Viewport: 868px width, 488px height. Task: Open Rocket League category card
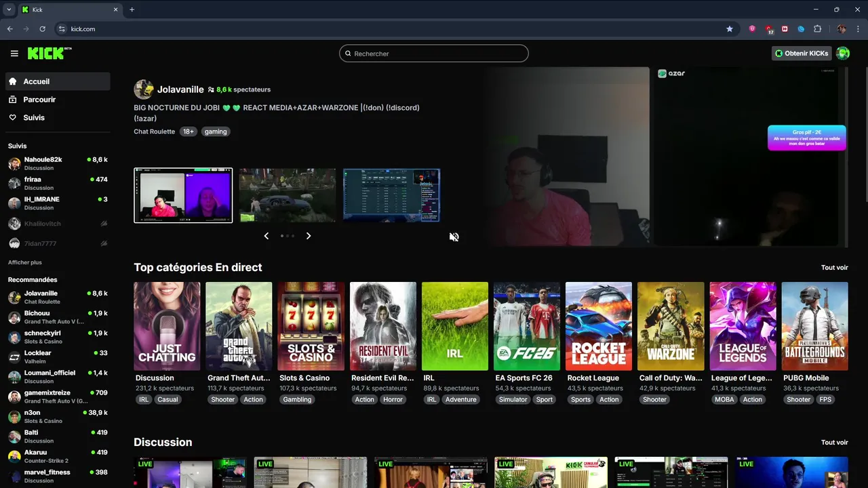[x=599, y=326]
